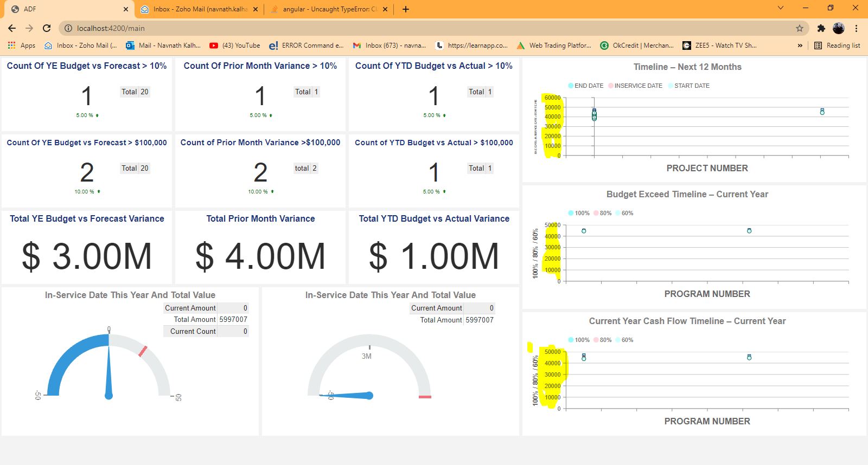Click Count Of YTD Budget vs Actual > 10% title
Image resolution: width=868 pixels, height=465 pixels.
pyautogui.click(x=434, y=66)
